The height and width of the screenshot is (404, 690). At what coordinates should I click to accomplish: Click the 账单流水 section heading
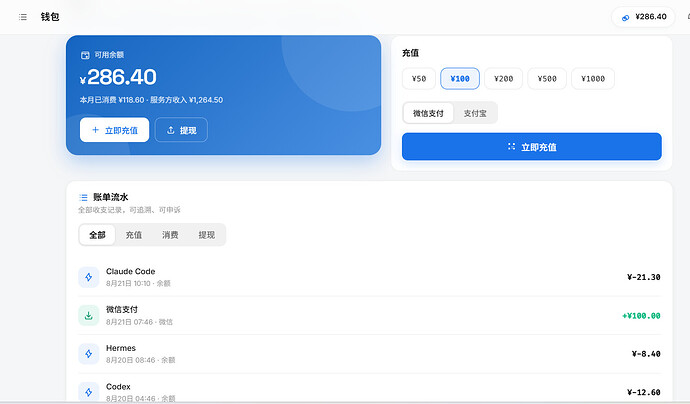110,197
